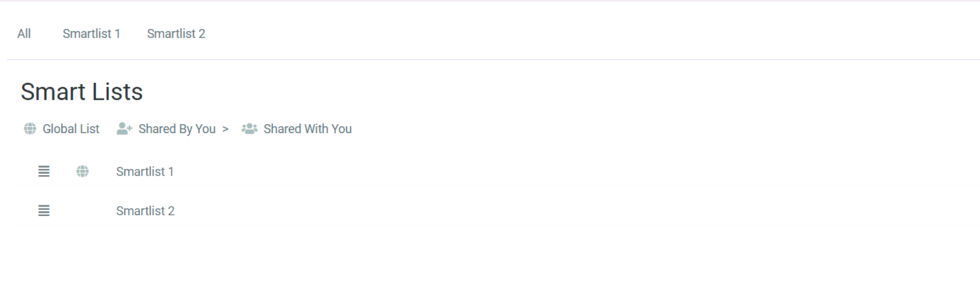Screen dimensions: 980x287
Task: Click the Shared By You label
Action: pyautogui.click(x=177, y=129)
